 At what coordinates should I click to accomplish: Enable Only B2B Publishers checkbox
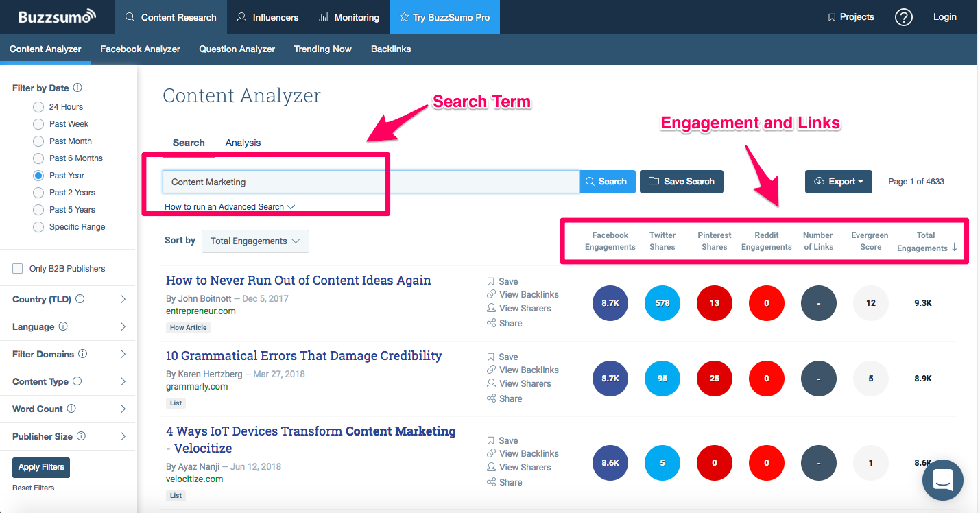click(18, 269)
